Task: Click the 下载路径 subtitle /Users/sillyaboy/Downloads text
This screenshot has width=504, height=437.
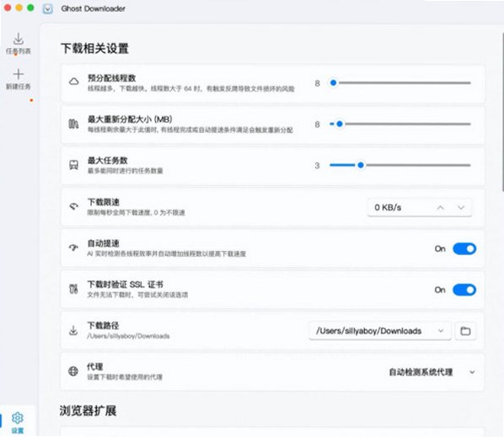Action: 128,336
